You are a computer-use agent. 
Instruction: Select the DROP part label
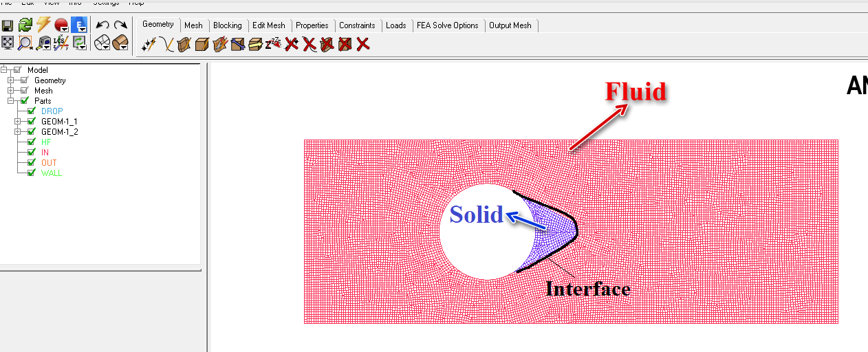pyautogui.click(x=52, y=111)
